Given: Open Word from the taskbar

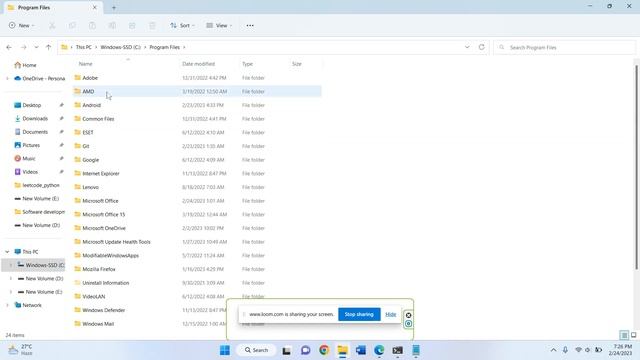Looking at the screenshot, I should (x=361, y=350).
